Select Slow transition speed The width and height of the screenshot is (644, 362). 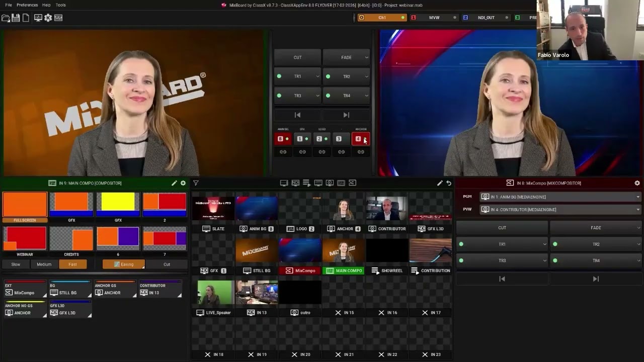(16, 264)
